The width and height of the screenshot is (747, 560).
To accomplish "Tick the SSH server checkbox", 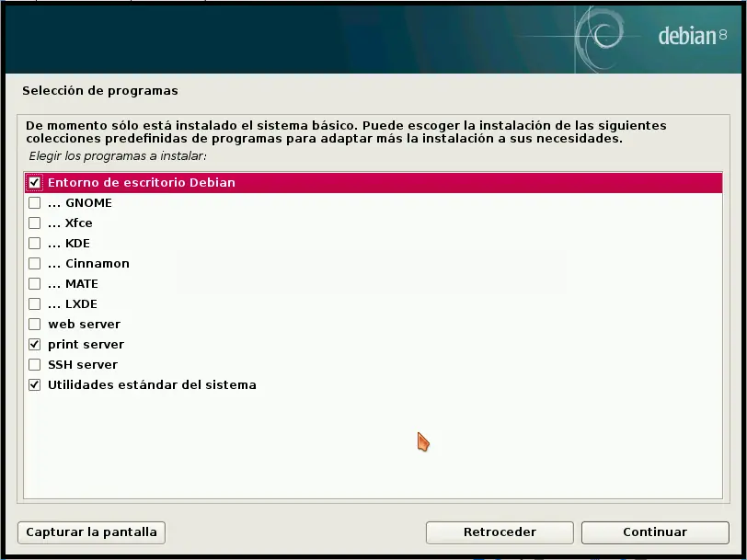I will coord(34,365).
